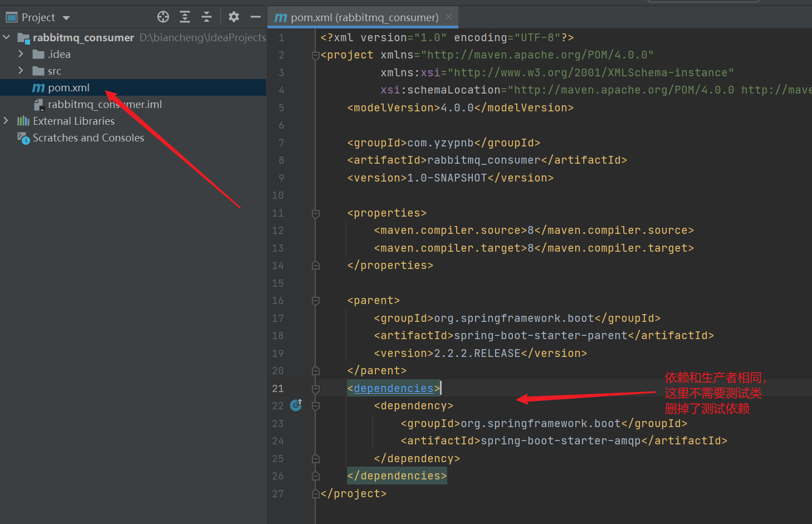Select External Libraries item
The image size is (812, 524).
coord(133,121)
